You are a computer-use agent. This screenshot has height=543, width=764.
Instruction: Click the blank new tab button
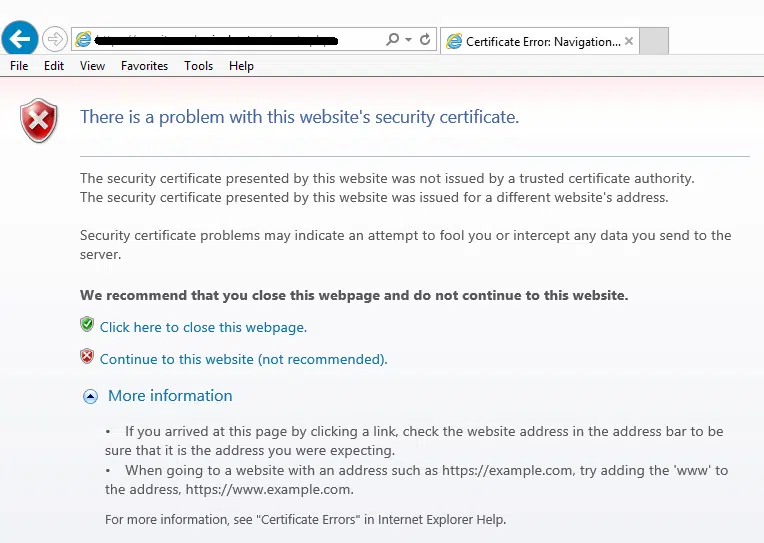tap(653, 41)
